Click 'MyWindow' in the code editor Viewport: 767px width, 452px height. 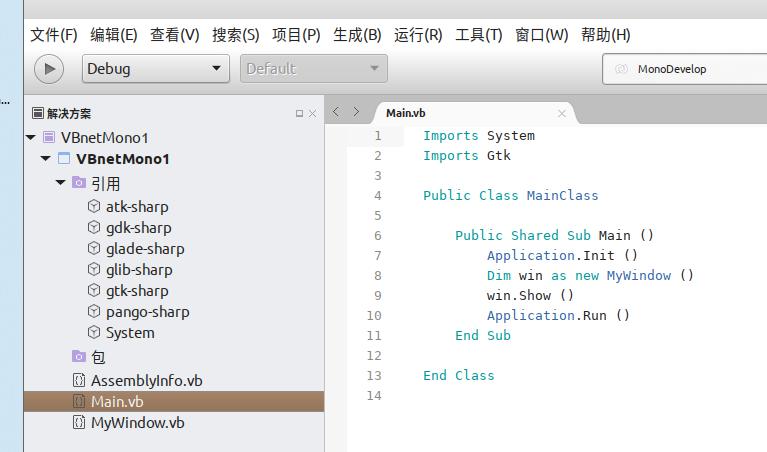(639, 275)
